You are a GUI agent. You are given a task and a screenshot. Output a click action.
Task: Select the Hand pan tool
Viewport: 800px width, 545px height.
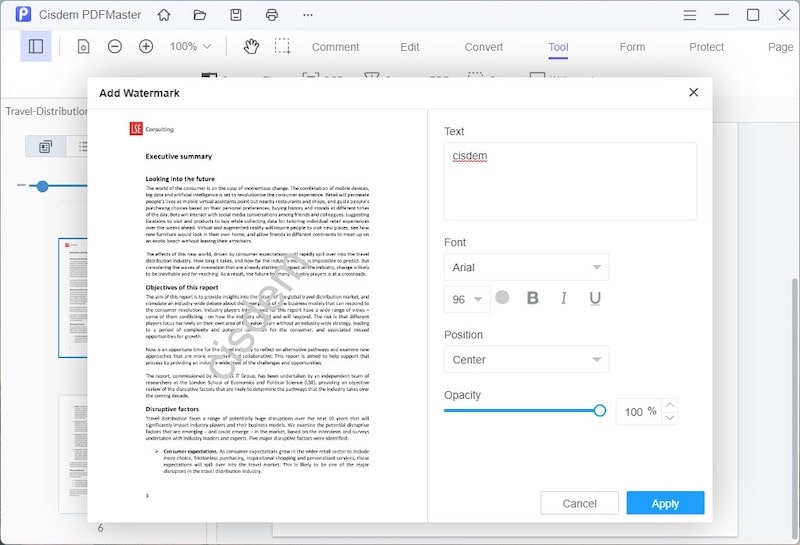click(251, 46)
